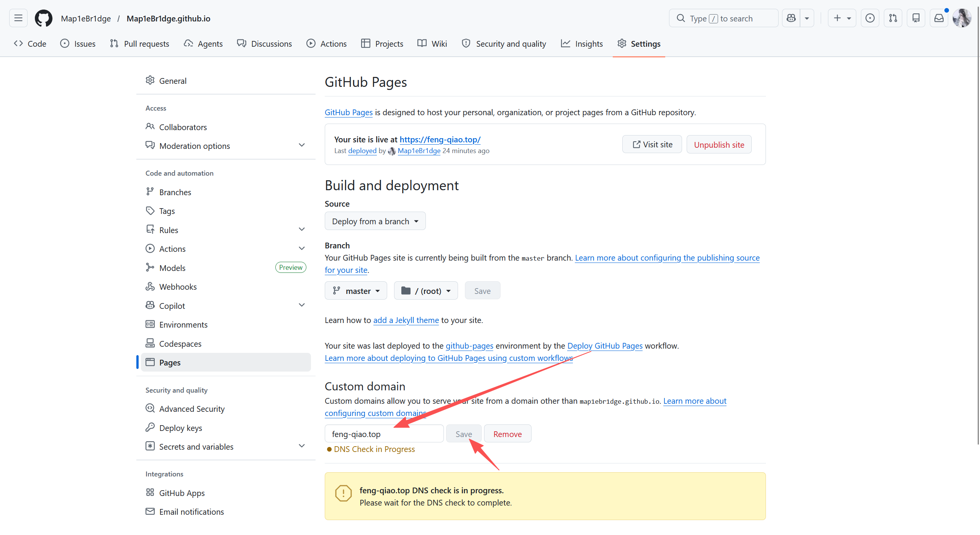The width and height of the screenshot is (980, 535).
Task: Open GitHub Apps in sidebar
Action: pos(226,493)
